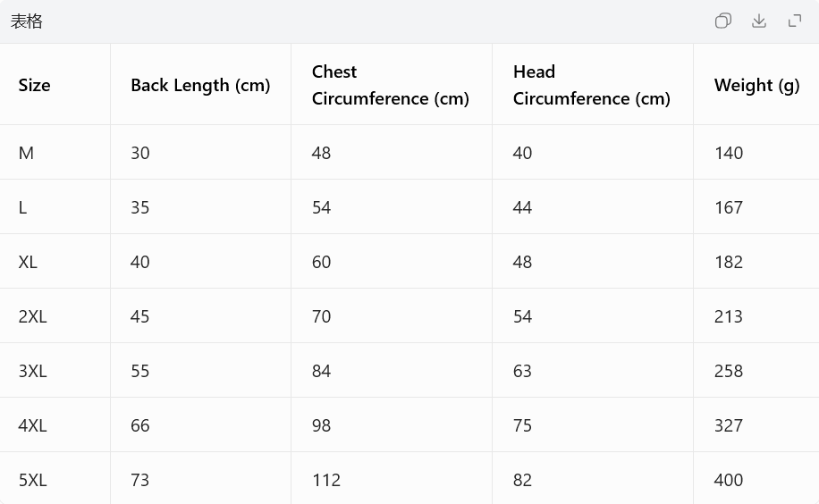The height and width of the screenshot is (504, 819).
Task: Download the table using the download icon
Action: click(x=759, y=21)
